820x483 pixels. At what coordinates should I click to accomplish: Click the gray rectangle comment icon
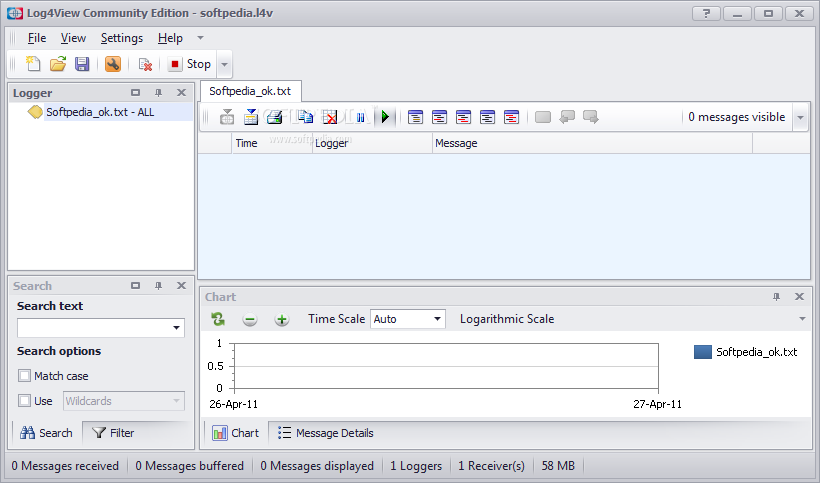click(x=543, y=117)
